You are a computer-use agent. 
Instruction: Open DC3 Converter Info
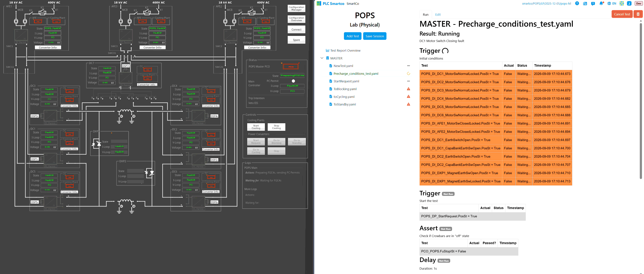point(69,106)
